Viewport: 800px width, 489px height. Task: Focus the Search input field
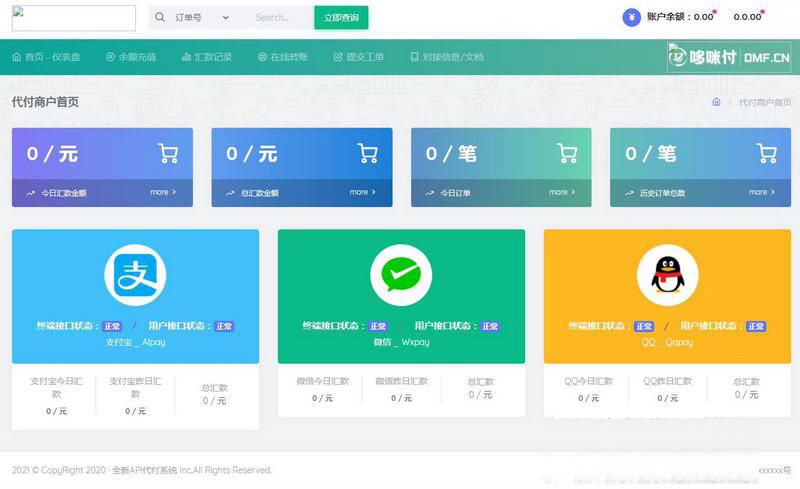(281, 17)
